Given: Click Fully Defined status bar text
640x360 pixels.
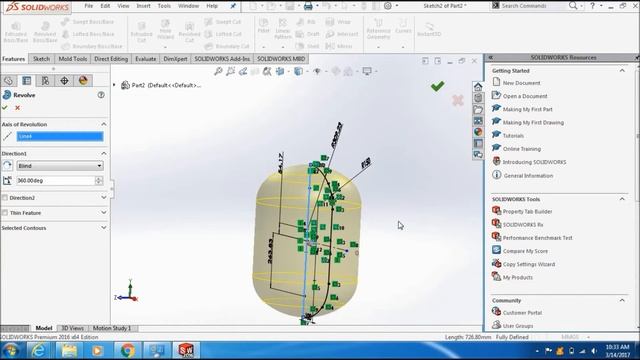Looking at the screenshot, I should pyautogui.click(x=512, y=337).
